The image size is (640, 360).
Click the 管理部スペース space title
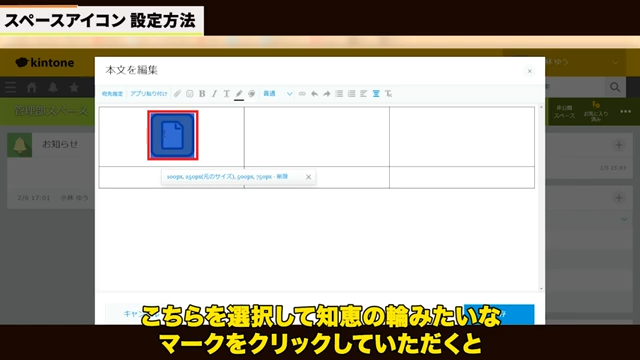[51, 111]
